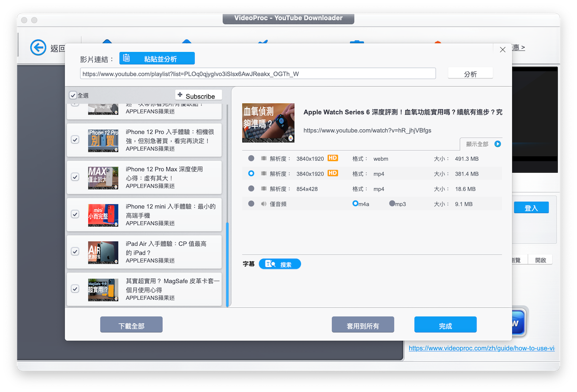
Task: Toggle the 全選 select-all checkbox
Action: pyautogui.click(x=73, y=95)
